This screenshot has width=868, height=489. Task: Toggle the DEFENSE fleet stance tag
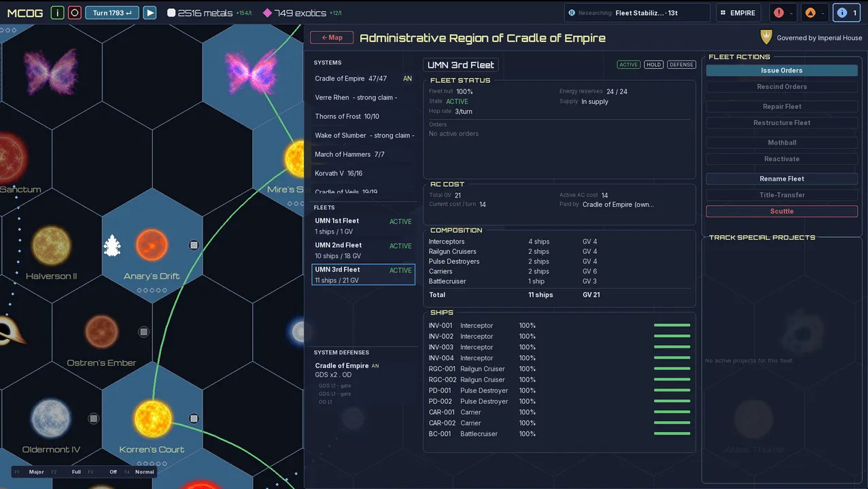[681, 65]
